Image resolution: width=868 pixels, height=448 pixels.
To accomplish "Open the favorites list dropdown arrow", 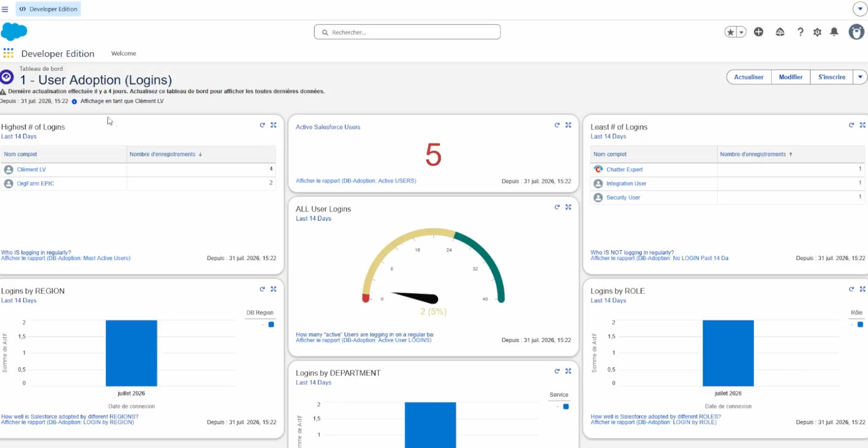I will [x=742, y=32].
